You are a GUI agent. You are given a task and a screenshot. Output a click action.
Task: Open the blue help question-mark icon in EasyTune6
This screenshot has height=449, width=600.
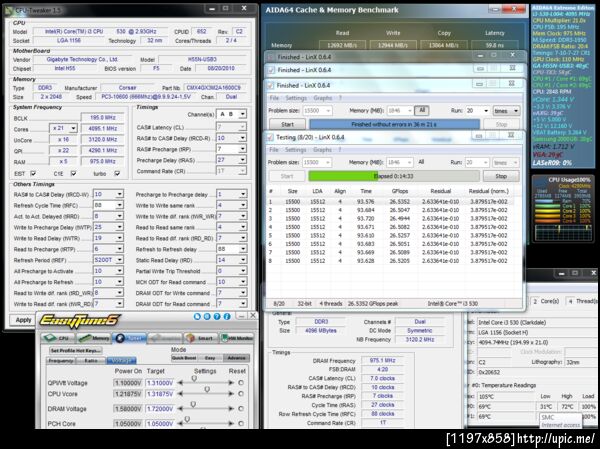point(217,316)
